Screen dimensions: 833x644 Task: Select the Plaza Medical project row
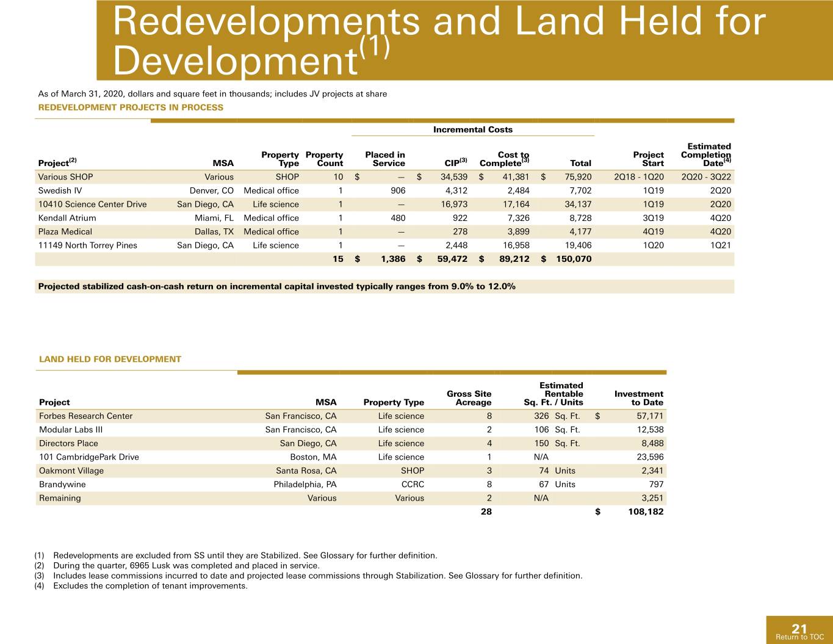[384, 232]
